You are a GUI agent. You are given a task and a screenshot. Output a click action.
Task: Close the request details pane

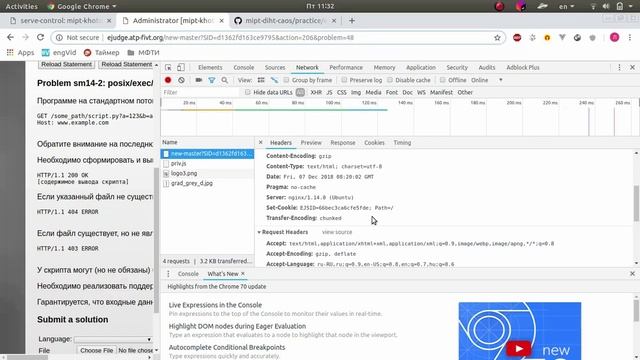261,142
